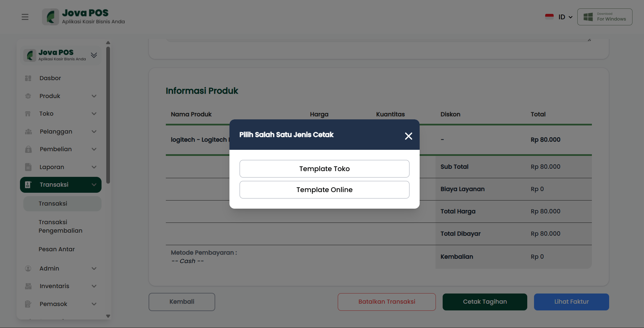This screenshot has height=328, width=644.
Task: Choose Template Toko print option
Action: click(x=324, y=169)
